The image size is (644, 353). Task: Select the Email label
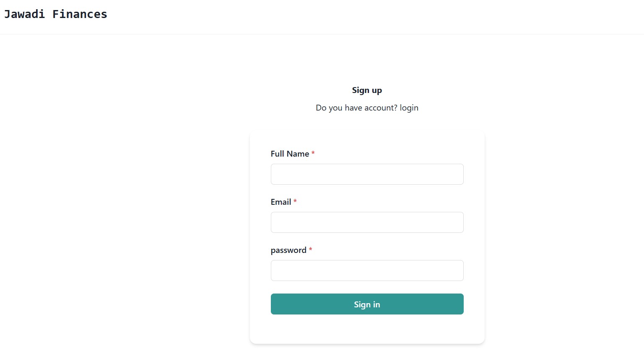[281, 202]
